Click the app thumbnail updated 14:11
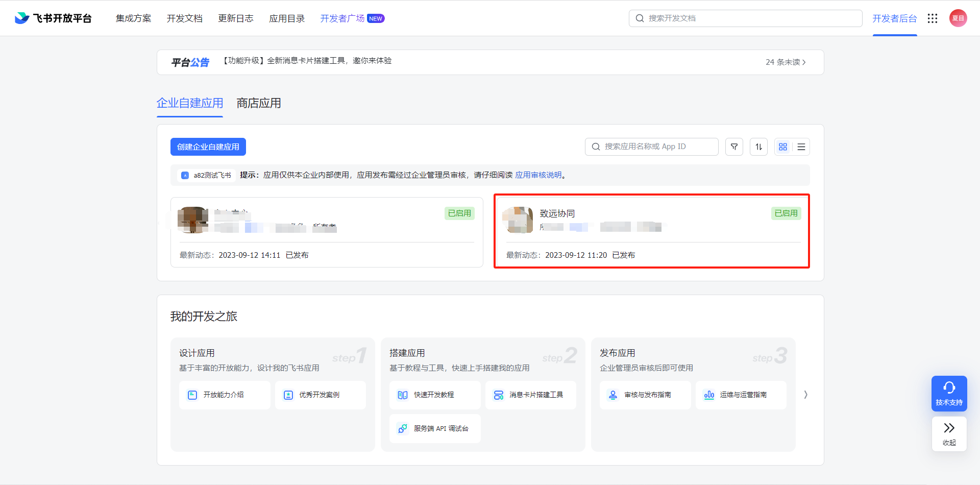 click(x=192, y=220)
